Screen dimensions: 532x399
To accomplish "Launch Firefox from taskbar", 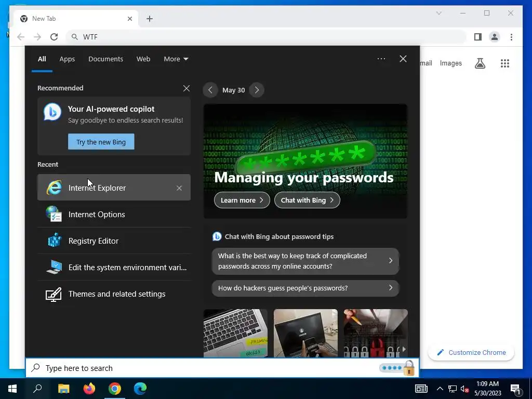I will (x=89, y=389).
